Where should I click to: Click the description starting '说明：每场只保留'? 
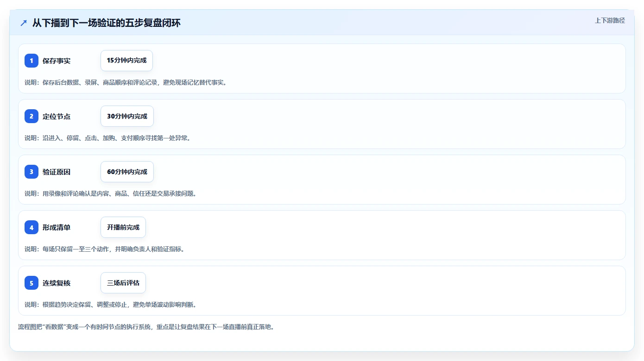click(x=105, y=249)
